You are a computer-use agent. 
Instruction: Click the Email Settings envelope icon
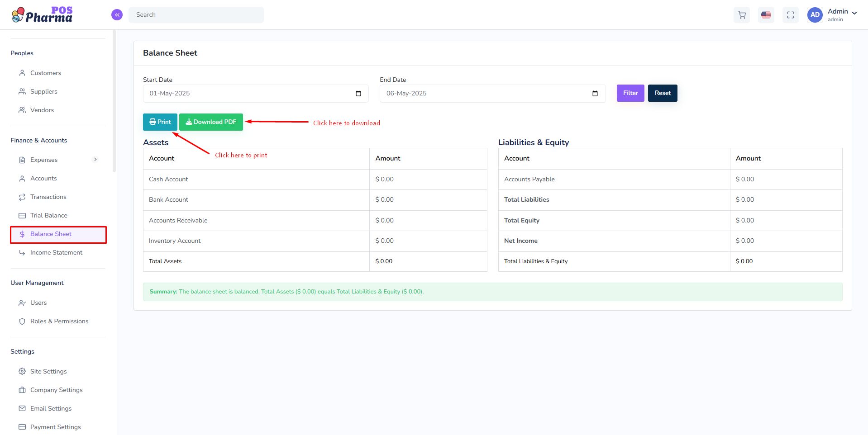22,408
